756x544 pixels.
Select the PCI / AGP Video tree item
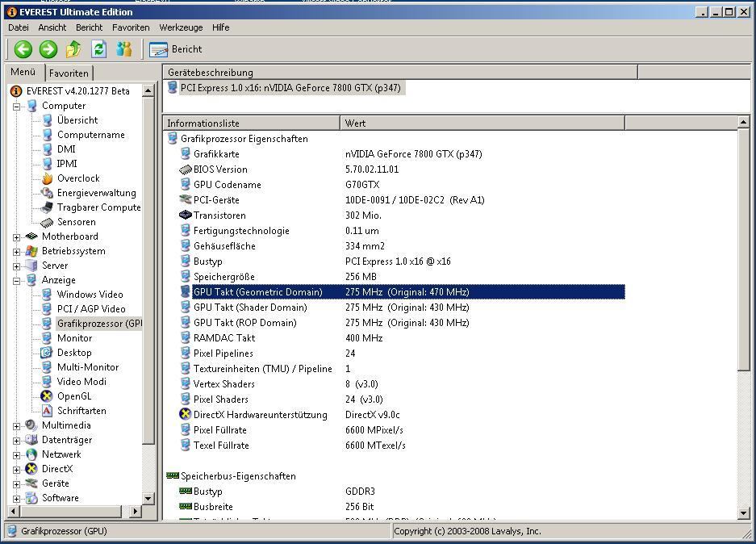91,308
